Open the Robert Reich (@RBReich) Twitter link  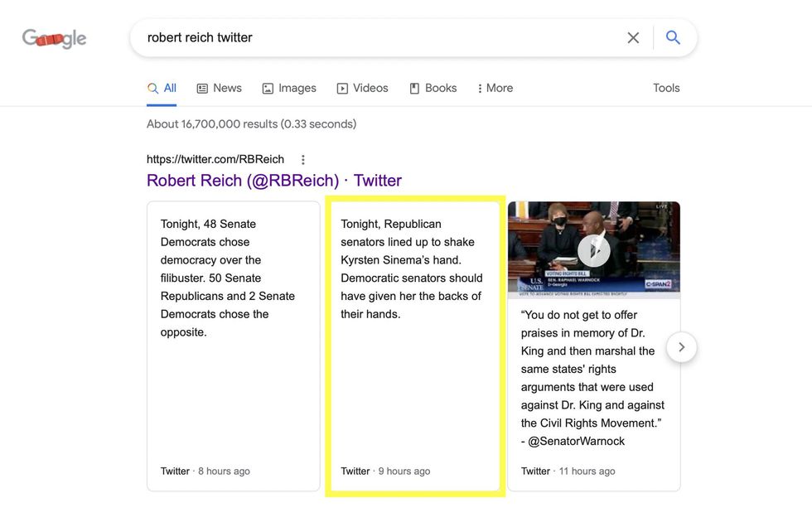(274, 181)
